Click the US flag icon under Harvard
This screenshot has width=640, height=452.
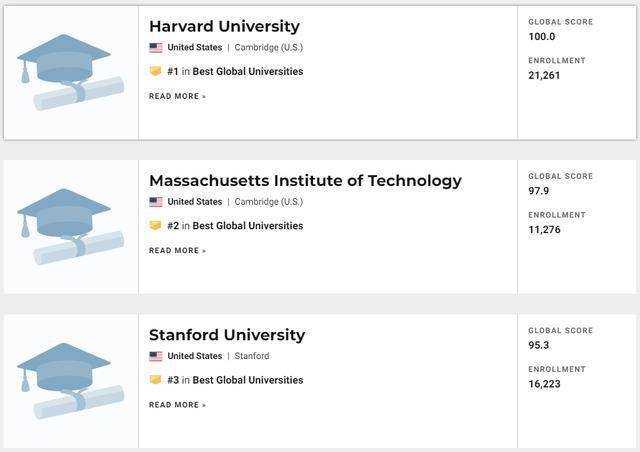coord(155,47)
